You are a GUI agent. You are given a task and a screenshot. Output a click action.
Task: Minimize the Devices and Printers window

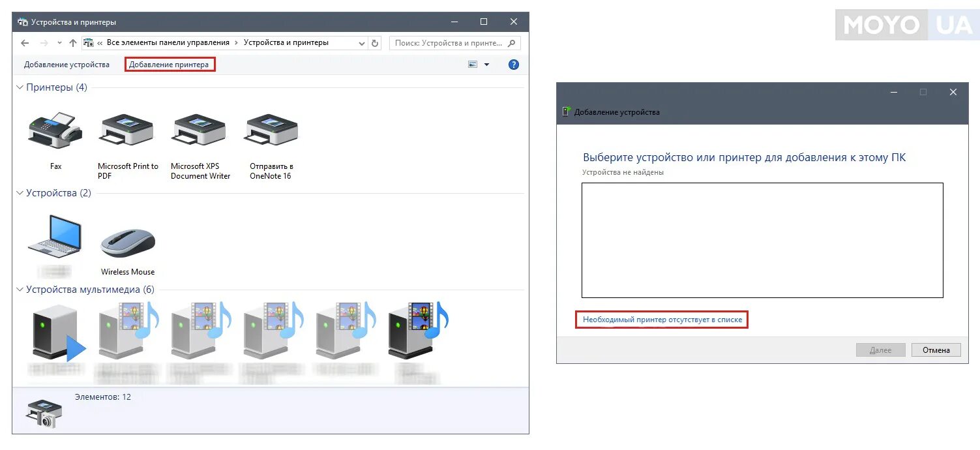454,22
